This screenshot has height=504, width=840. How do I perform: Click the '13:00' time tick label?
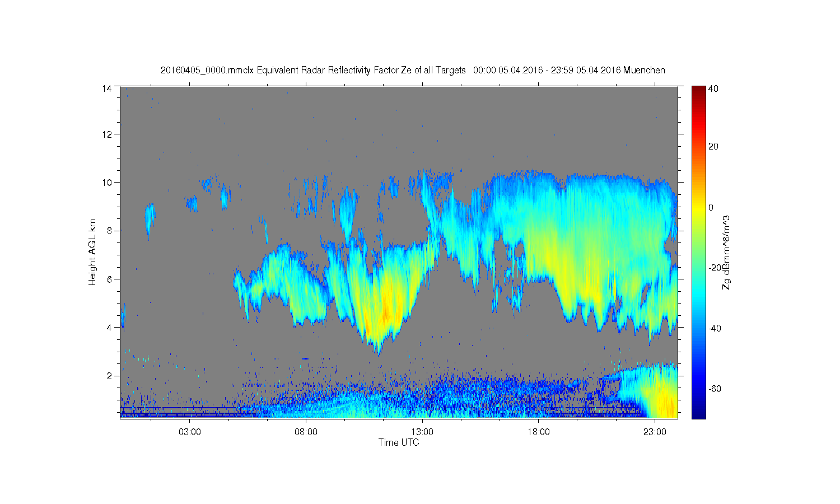click(422, 432)
